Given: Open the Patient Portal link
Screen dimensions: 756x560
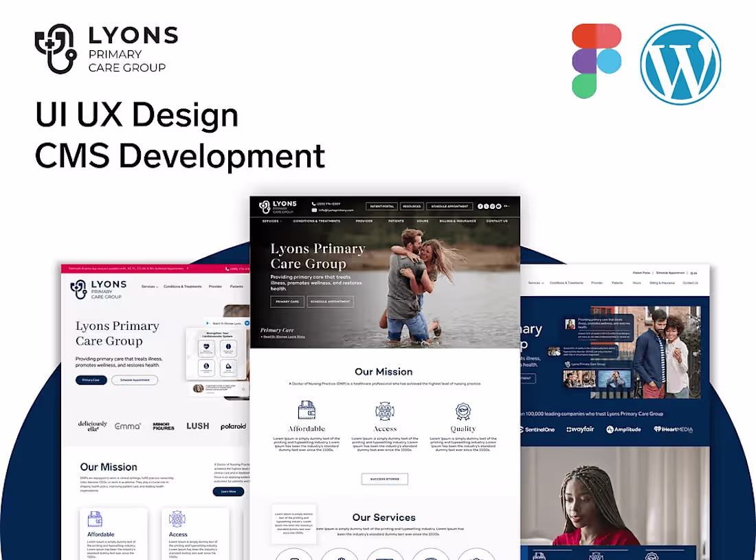Looking at the screenshot, I should click(382, 205).
